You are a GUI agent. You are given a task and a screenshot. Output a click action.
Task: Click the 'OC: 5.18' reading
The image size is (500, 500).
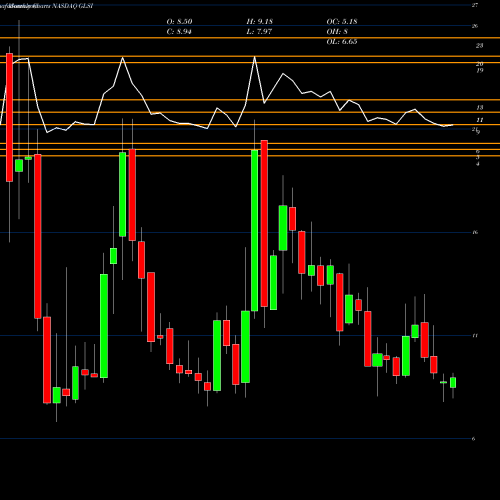[x=342, y=22]
